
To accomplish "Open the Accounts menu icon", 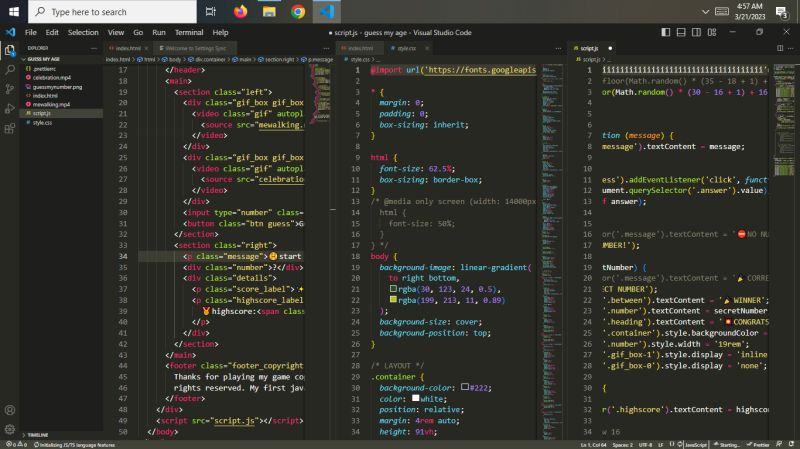I will pos(10,409).
